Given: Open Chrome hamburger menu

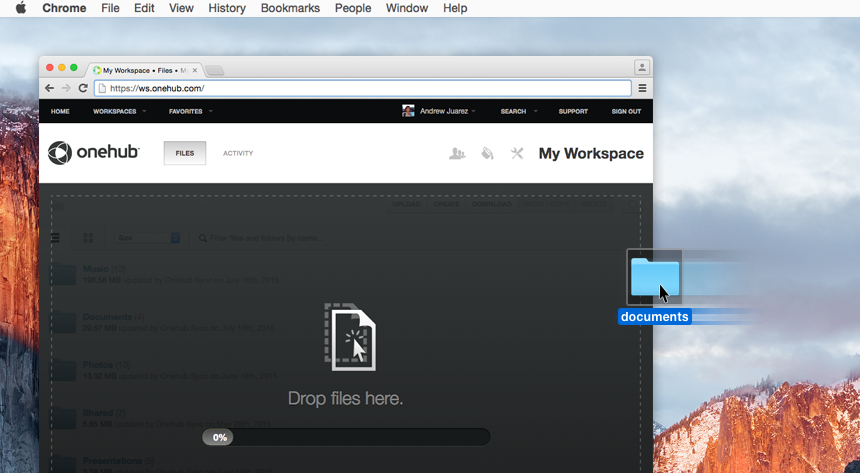Looking at the screenshot, I should pyautogui.click(x=642, y=88).
